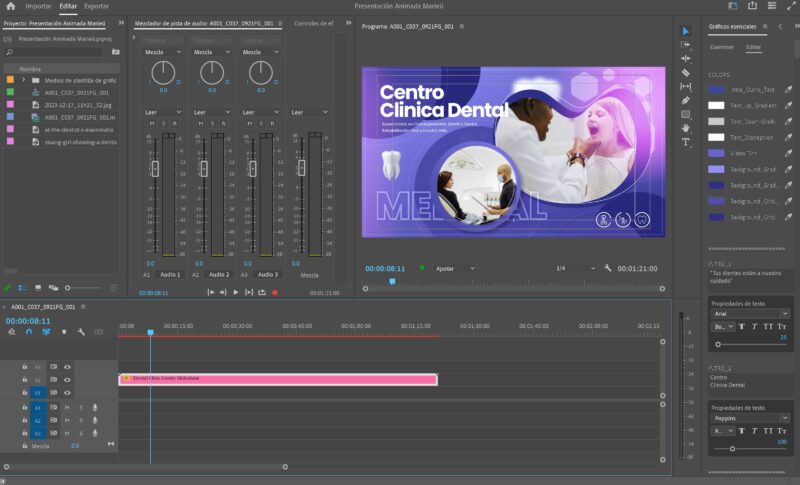The height and width of the screenshot is (485, 800).
Task: Select the Selection arrow tool
Action: [x=686, y=31]
